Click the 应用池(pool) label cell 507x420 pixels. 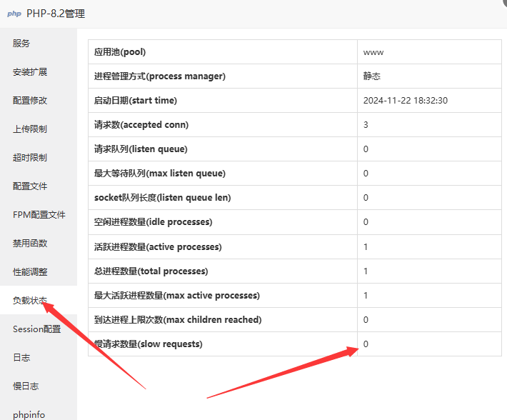pos(223,52)
